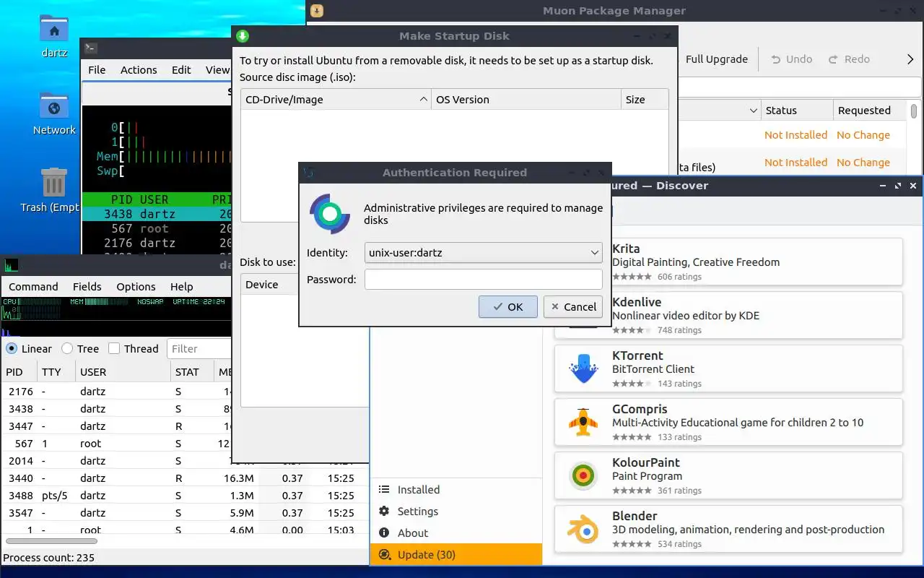This screenshot has height=578, width=924.
Task: Open Installed section in Discover
Action: pos(456,489)
